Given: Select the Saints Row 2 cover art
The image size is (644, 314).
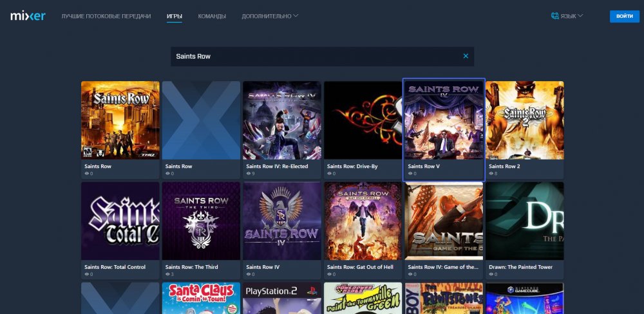Looking at the screenshot, I should click(x=525, y=120).
